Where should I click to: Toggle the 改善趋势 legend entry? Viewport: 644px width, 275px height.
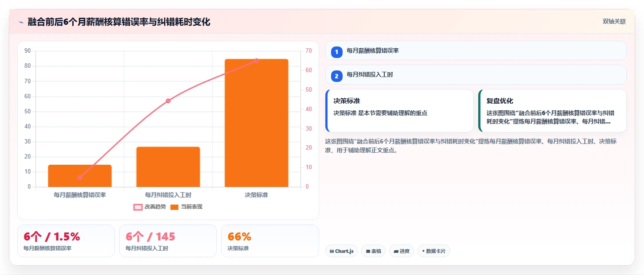coord(150,207)
